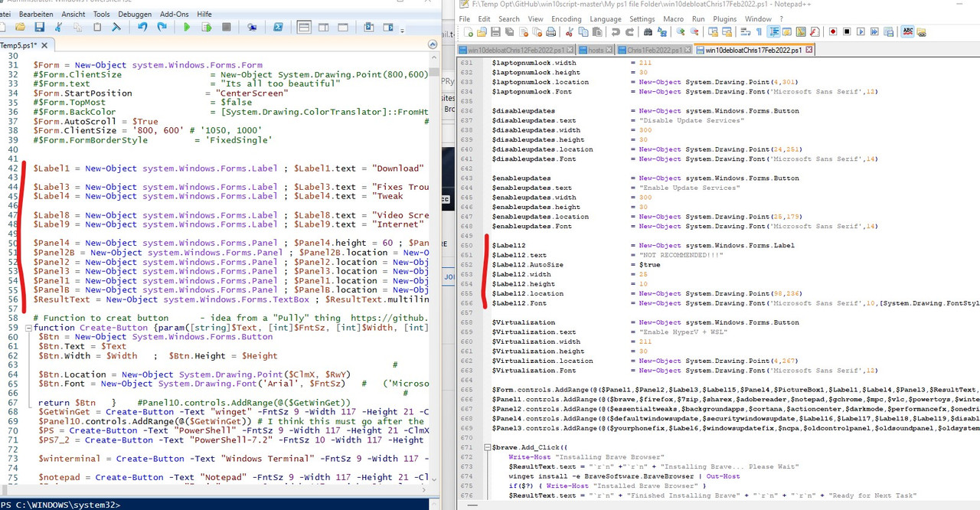Click the PS C:\WINDOWS\system32> console prompt
The width and height of the screenshot is (980, 510).
[60, 505]
